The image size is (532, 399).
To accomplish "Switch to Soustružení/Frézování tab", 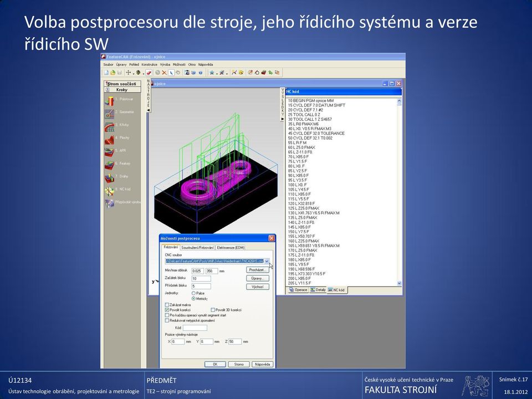I will point(197,248).
